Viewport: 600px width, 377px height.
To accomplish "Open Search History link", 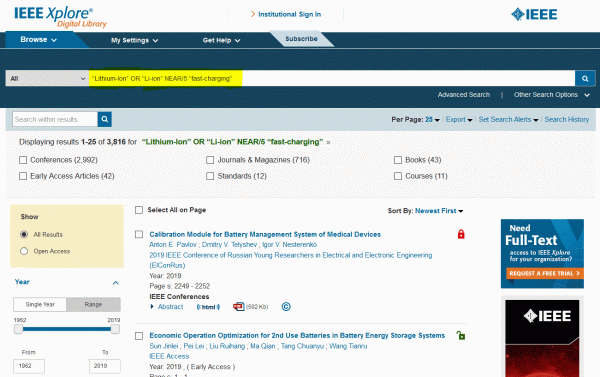I will [x=567, y=120].
